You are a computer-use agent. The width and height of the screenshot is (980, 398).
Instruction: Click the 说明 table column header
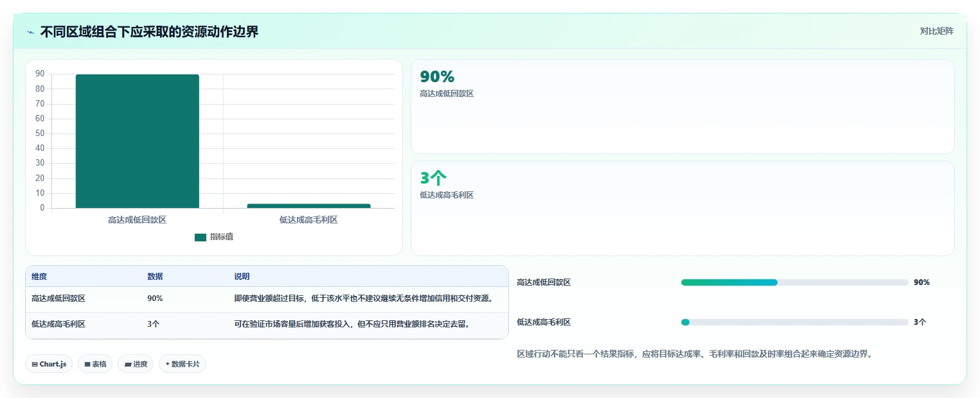tap(242, 277)
